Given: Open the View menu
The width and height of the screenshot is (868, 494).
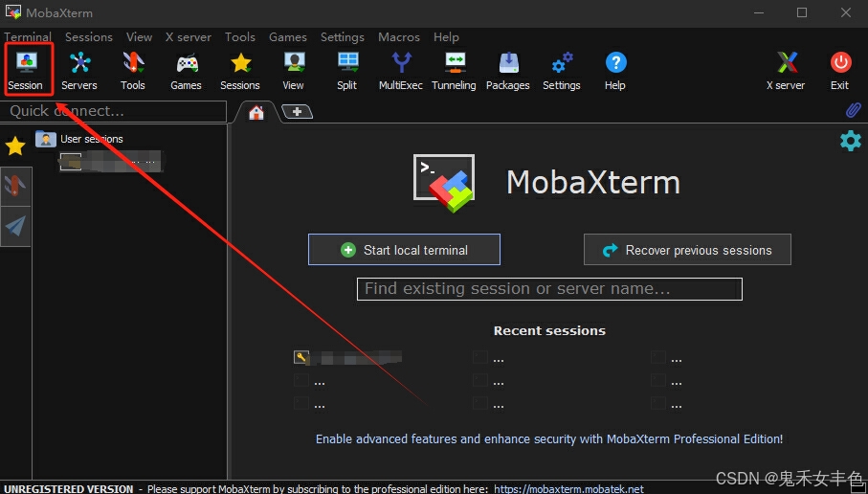Looking at the screenshot, I should pyautogui.click(x=139, y=37).
